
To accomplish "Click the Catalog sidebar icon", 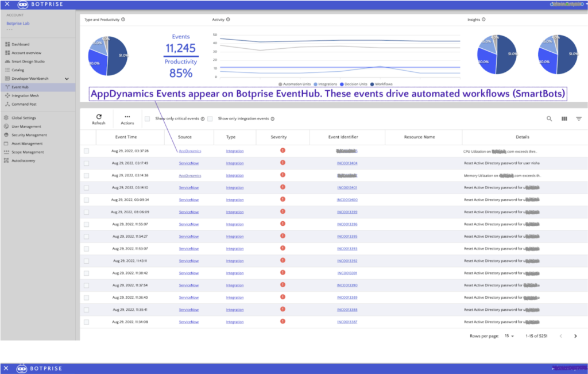I will click(7, 70).
